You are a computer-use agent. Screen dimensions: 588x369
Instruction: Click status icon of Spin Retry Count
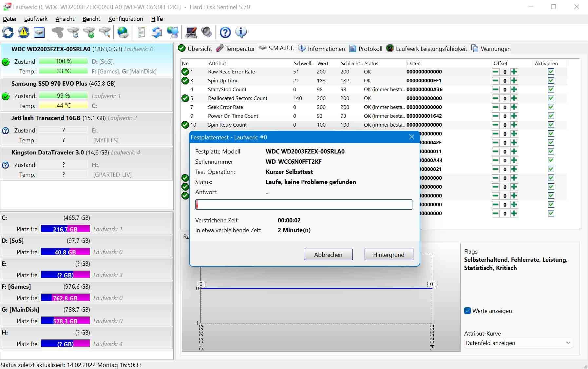[185, 125]
